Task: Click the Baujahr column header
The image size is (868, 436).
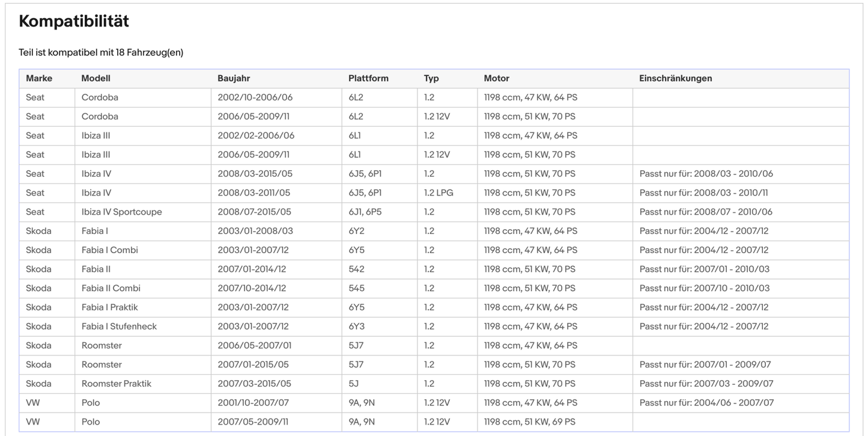Action: pyautogui.click(x=234, y=78)
